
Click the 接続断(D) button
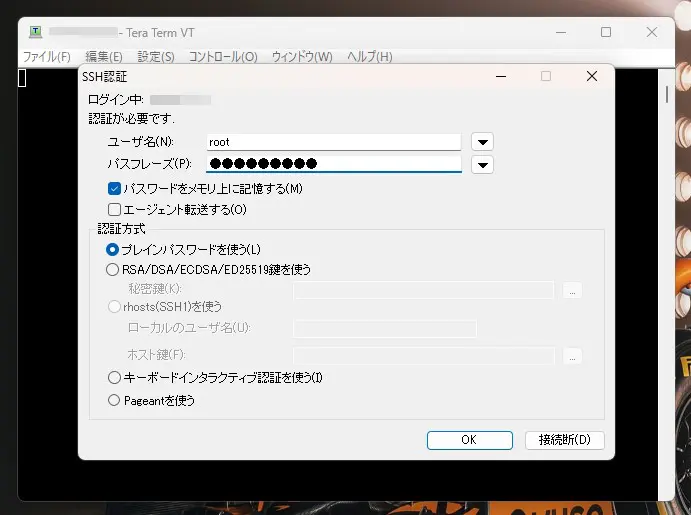[564, 440]
